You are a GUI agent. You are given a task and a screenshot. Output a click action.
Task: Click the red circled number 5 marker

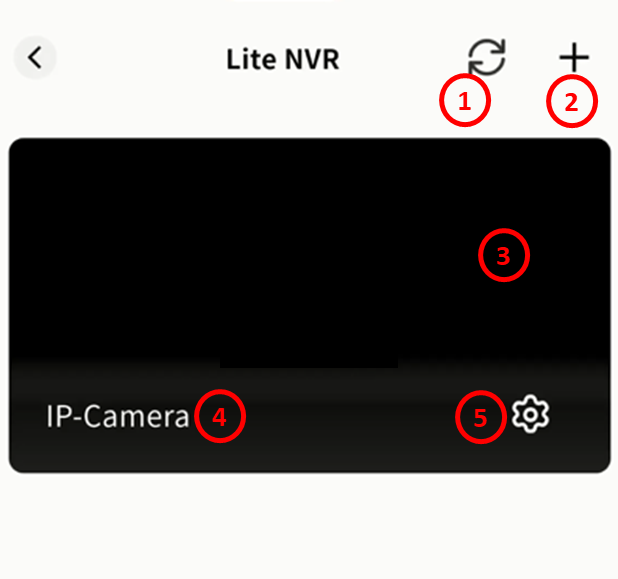pyautogui.click(x=481, y=417)
